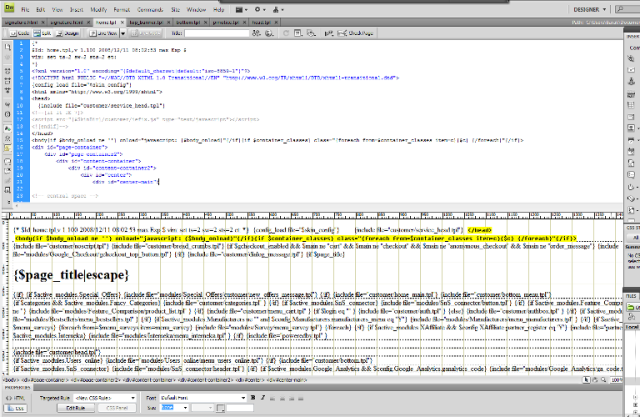Screen dimensions: 640x417
Task: Click the Dreamweaver Dw logo icon
Action: coord(9,6)
